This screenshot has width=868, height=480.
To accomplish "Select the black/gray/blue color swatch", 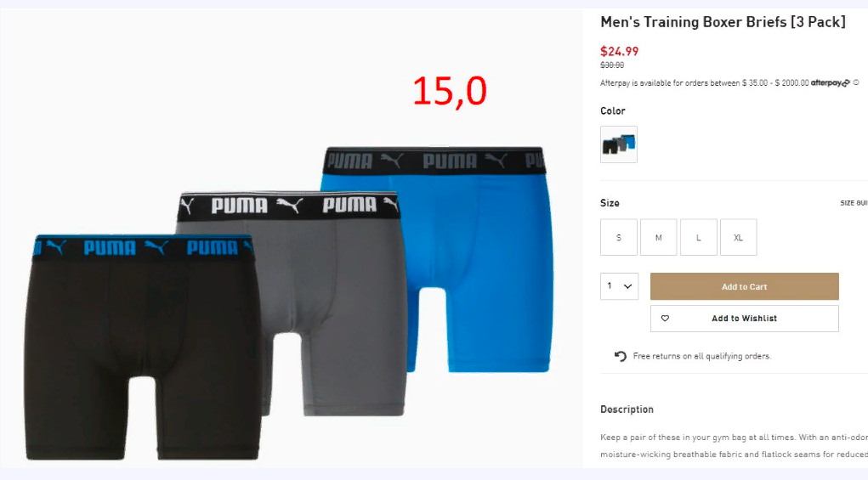I will point(619,144).
